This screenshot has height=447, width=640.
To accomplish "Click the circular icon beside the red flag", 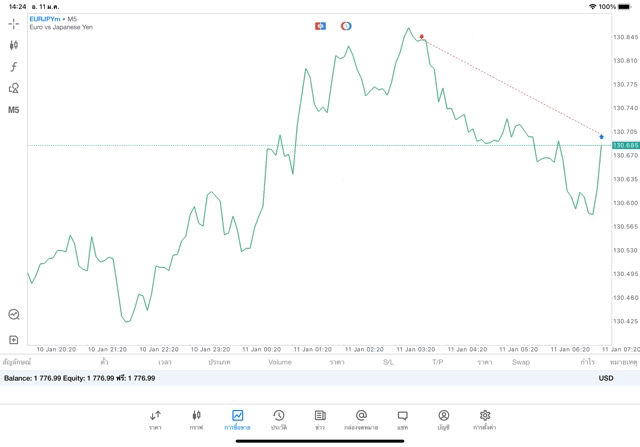I will (x=346, y=25).
